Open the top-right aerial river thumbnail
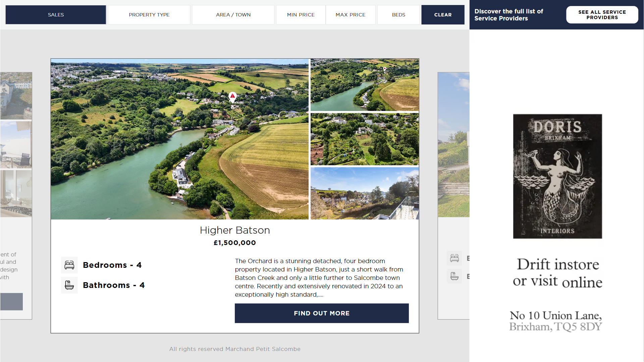 364,85
